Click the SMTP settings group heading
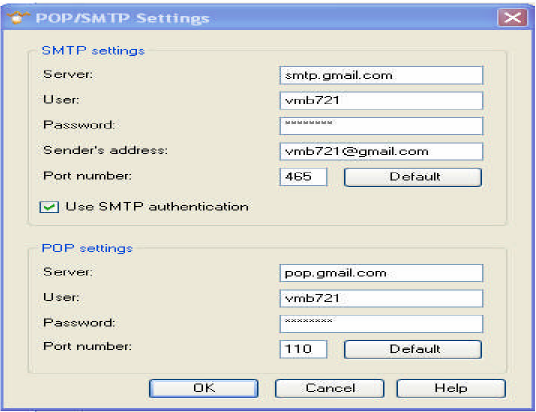536x412 pixels. pos(93,51)
